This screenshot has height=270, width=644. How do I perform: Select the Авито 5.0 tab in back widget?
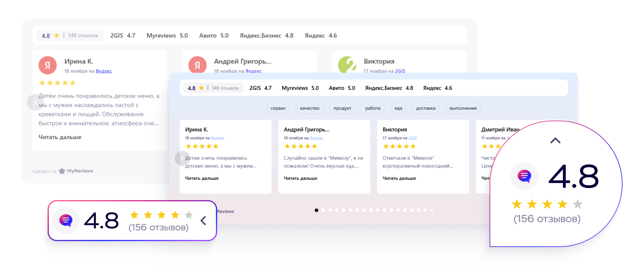click(x=214, y=36)
